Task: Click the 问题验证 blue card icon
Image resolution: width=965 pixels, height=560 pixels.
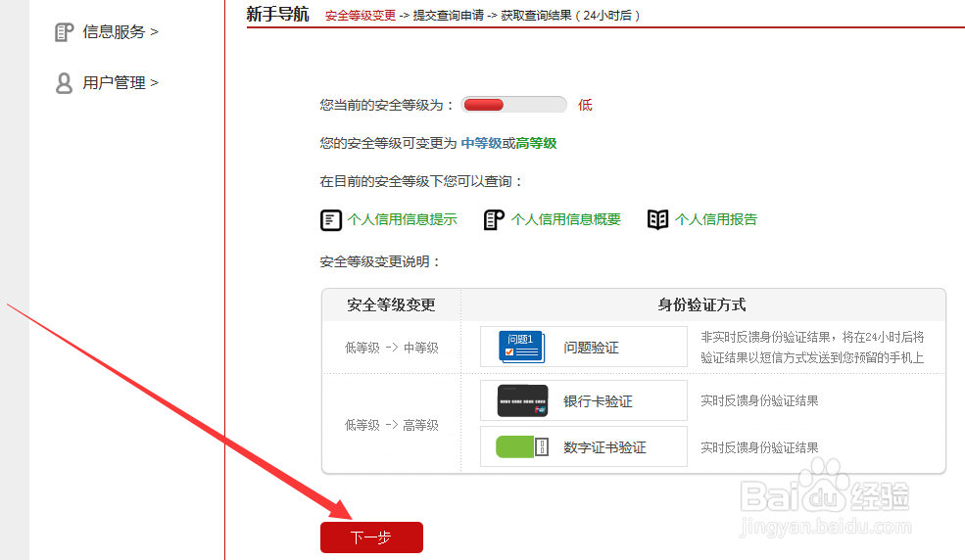Action: [x=522, y=347]
